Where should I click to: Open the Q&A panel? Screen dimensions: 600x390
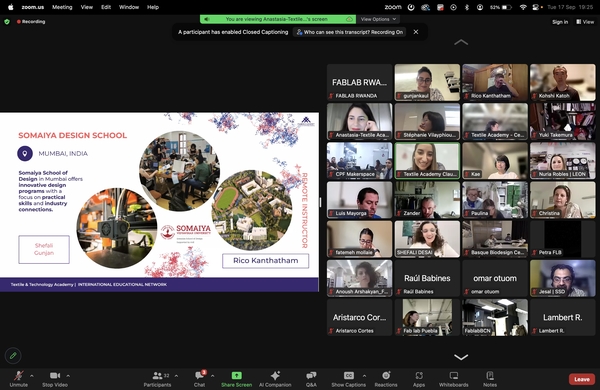pos(311,379)
